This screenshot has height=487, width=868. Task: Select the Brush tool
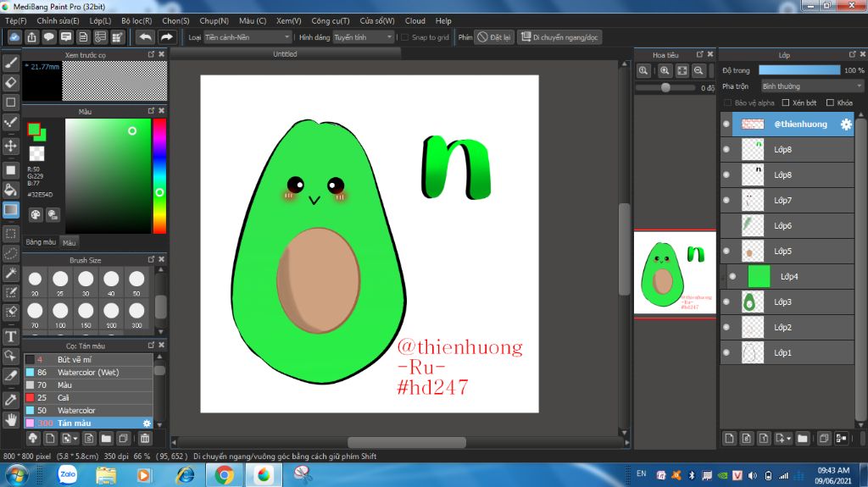10,63
